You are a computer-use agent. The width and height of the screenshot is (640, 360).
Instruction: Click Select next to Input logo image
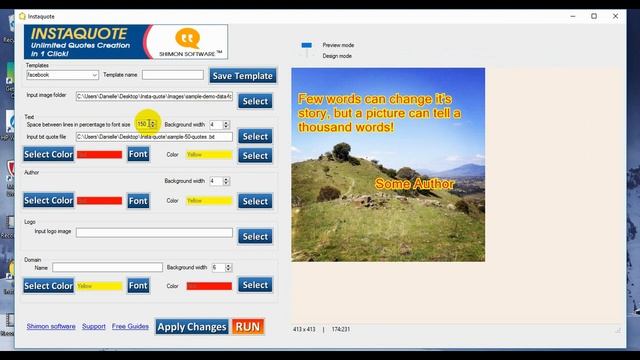(x=255, y=236)
